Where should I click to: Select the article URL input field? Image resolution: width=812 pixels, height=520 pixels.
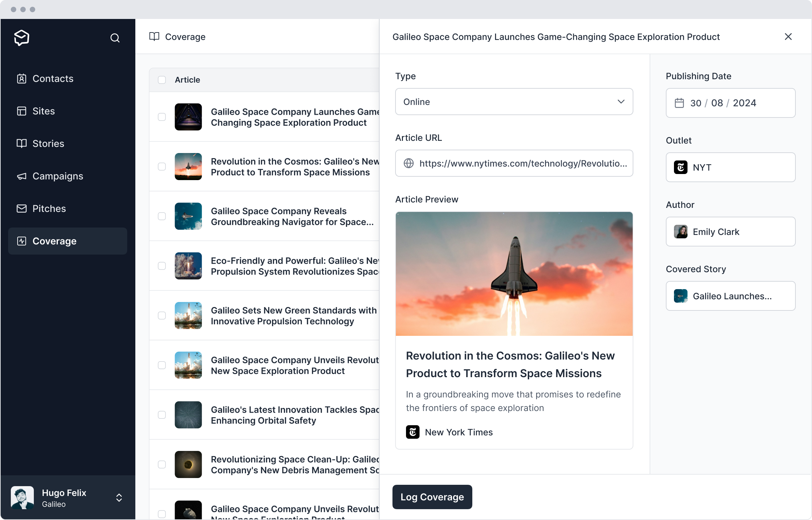pyautogui.click(x=514, y=164)
